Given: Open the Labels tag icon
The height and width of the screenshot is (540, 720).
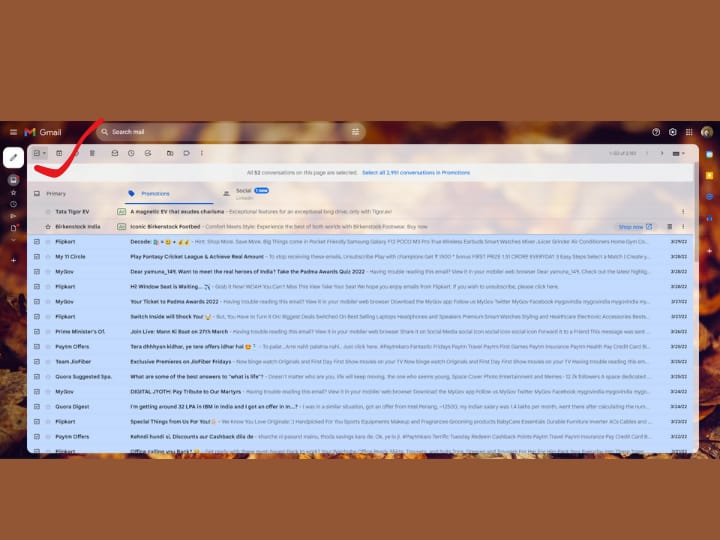Looking at the screenshot, I should 186,153.
